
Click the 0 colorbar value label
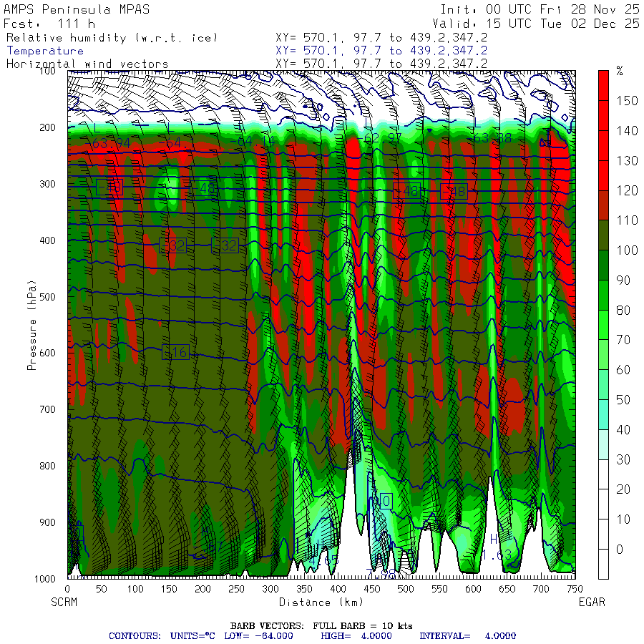click(620, 550)
